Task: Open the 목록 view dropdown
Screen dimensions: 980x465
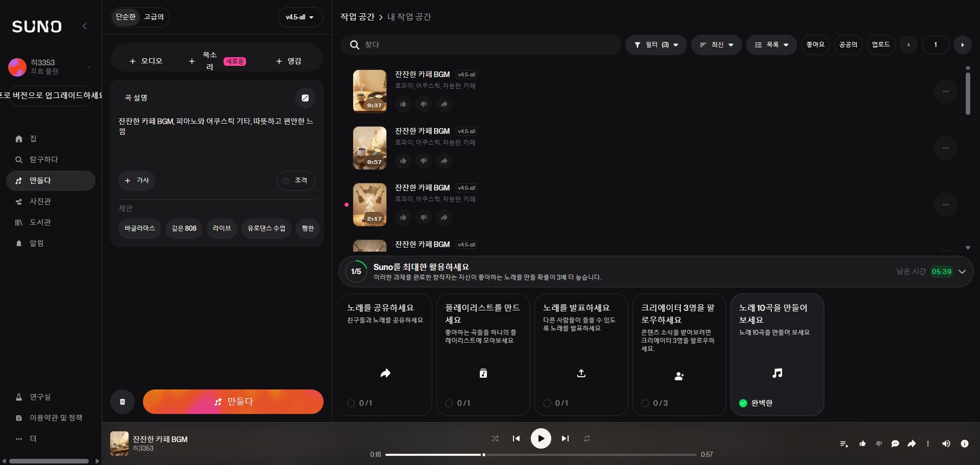Action: pos(772,45)
